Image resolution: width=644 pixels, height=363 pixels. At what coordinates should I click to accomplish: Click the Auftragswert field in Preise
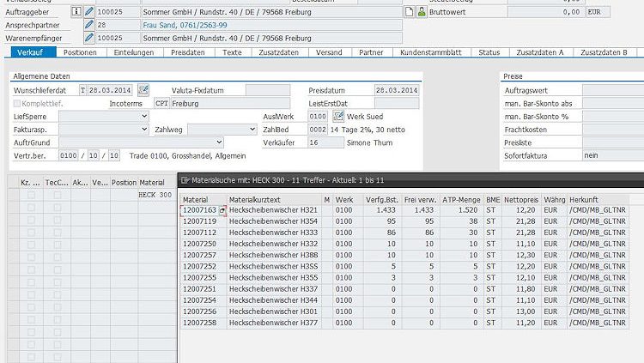(613, 90)
